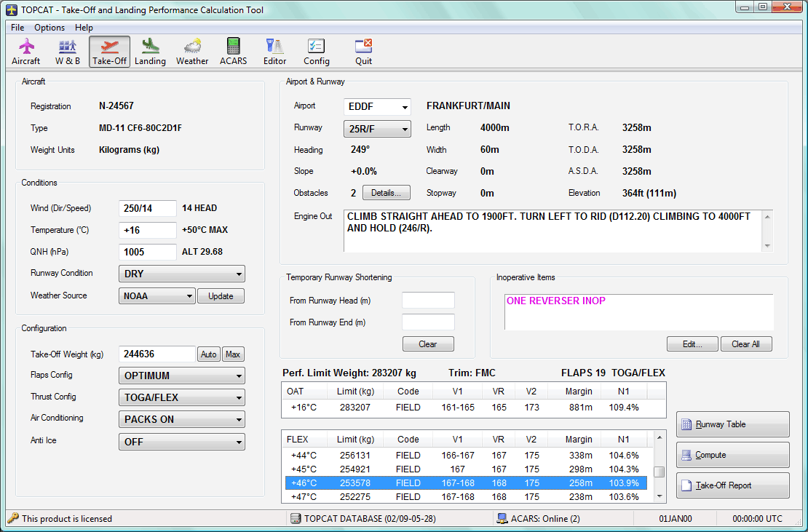Click the TOPCAT title bar app icon

pyautogui.click(x=12, y=9)
